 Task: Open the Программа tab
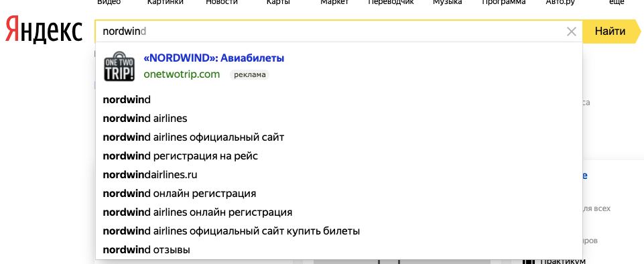click(503, 3)
